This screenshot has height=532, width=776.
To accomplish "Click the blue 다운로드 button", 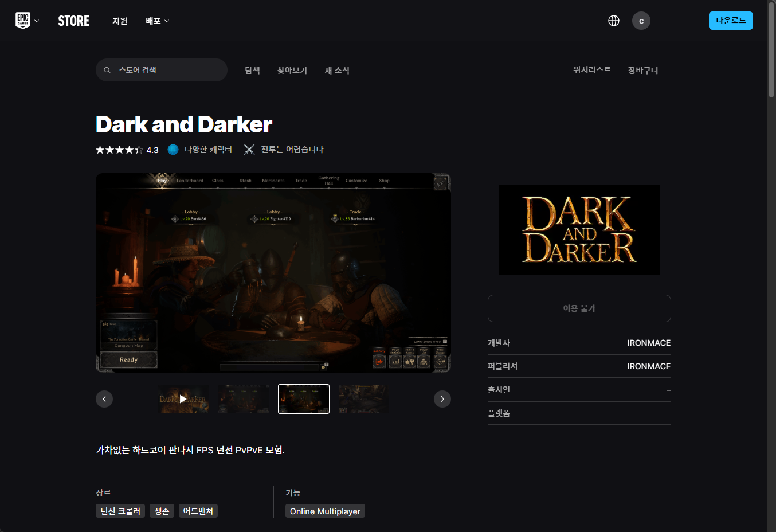I will coord(731,21).
